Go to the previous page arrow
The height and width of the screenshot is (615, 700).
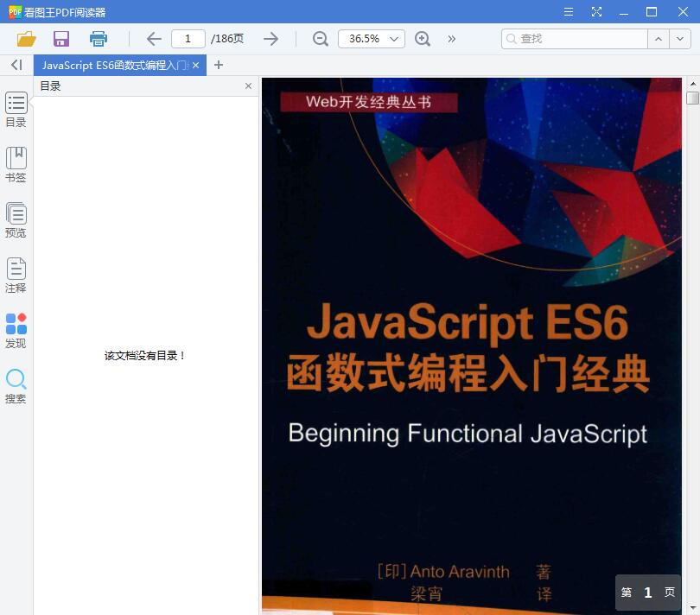(154, 39)
